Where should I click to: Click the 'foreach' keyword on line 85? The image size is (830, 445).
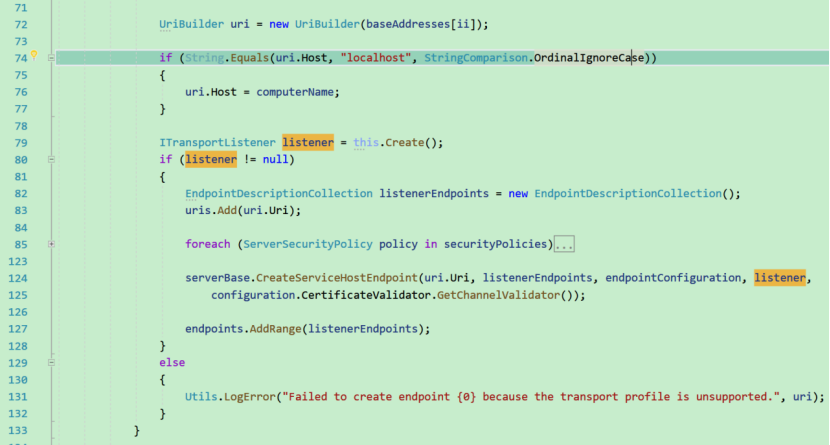pos(208,244)
